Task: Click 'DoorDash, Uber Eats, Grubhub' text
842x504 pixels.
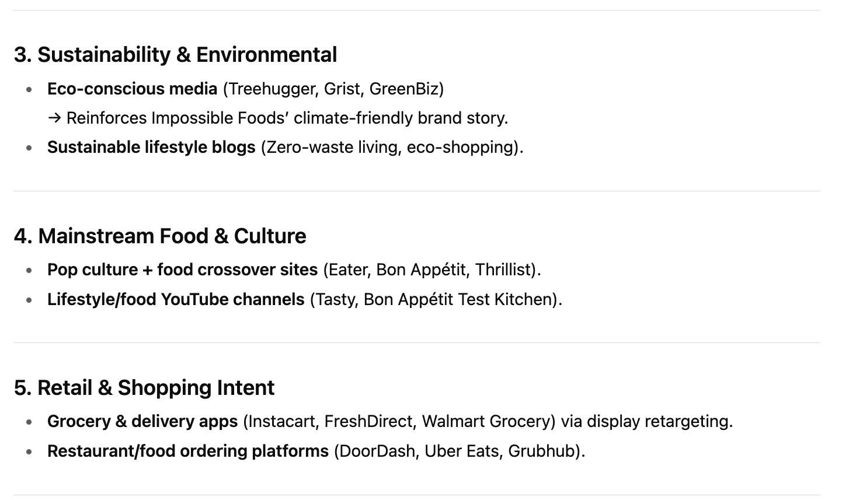Action: pyautogui.click(x=459, y=451)
